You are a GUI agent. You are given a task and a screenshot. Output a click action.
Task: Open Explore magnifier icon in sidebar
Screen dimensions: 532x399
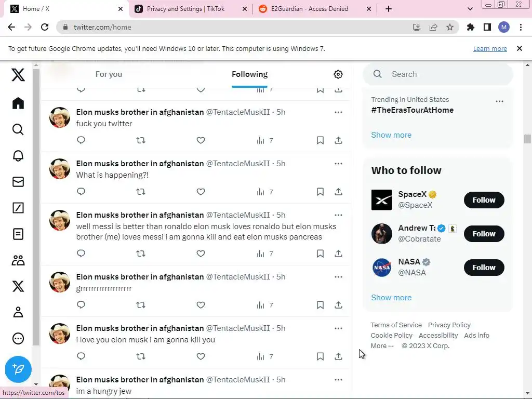click(x=18, y=129)
